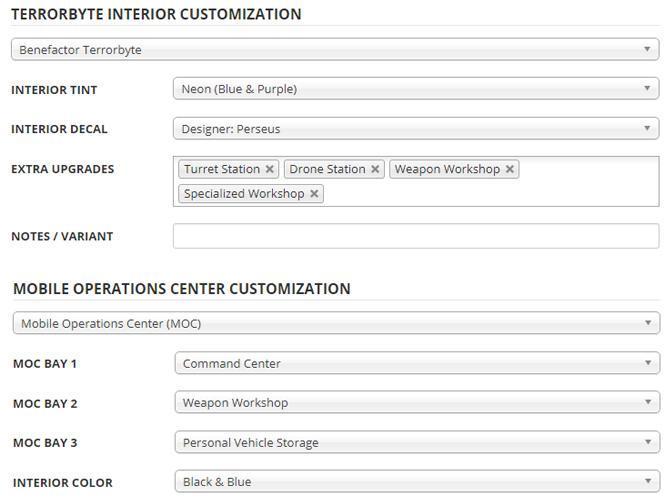This screenshot has height=500, width=667.
Task: Click the Drone Station tag text
Action: 327,169
